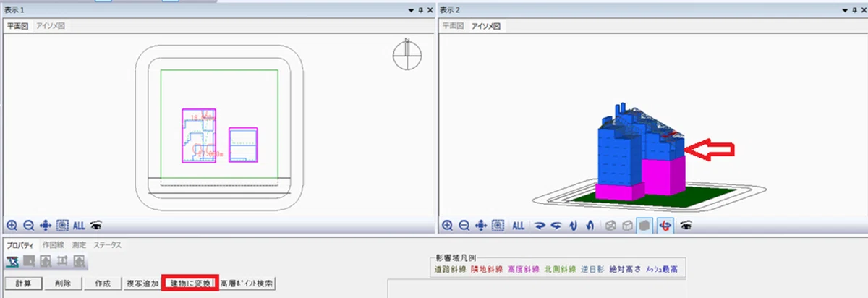Screen dimensions: 868x298
Task: Toggle the eye visibility icon in 表示1
Action: click(95, 225)
